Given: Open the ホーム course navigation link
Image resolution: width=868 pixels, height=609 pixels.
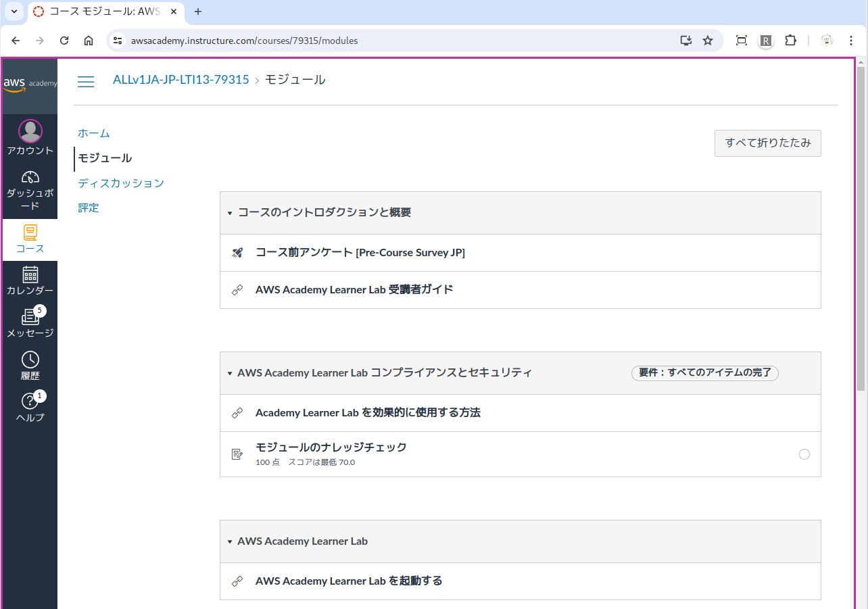Looking at the screenshot, I should [94, 133].
